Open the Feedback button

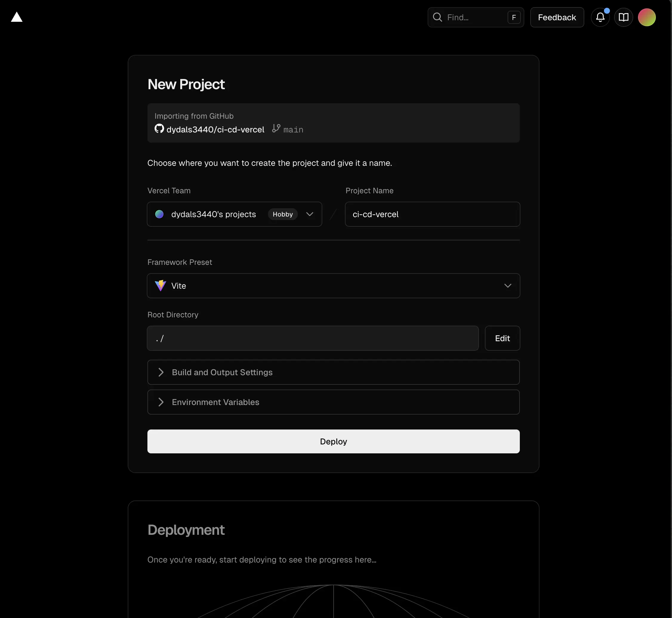point(557,17)
